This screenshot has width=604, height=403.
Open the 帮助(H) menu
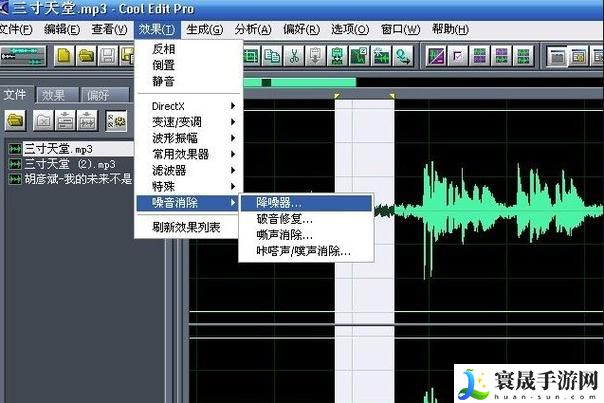(450, 29)
